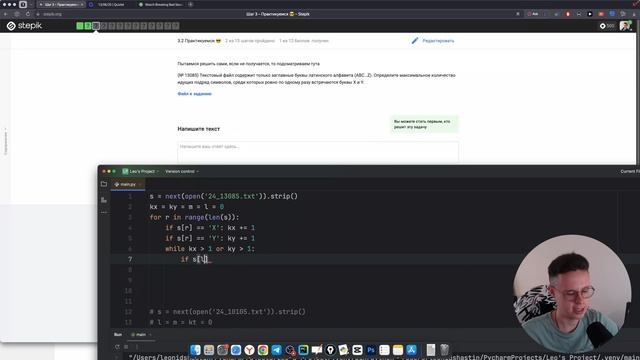The width and height of the screenshot is (640, 360).
Task: Select the currently active third step square
Action: 96,26
